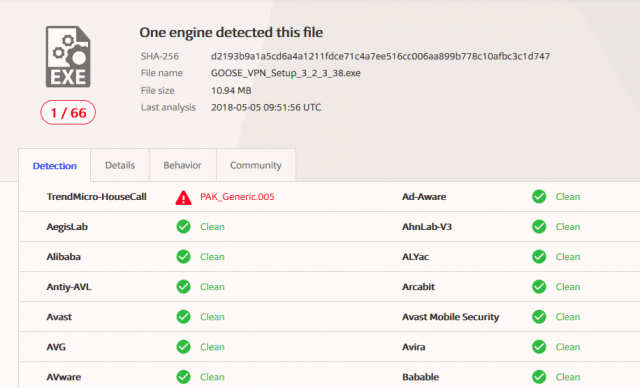Click the green check icon for AVware
Viewport: 640px width, 388px height.
pos(183,377)
